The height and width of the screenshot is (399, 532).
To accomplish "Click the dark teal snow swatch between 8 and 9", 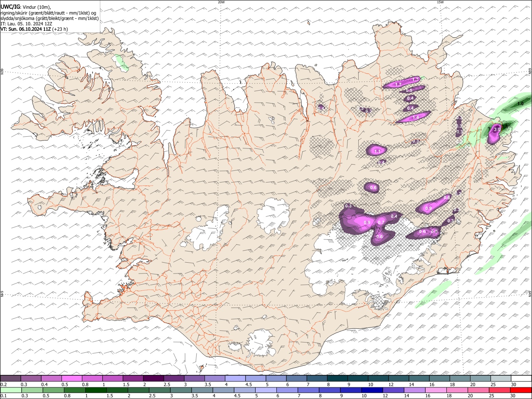I will click(337, 378).
